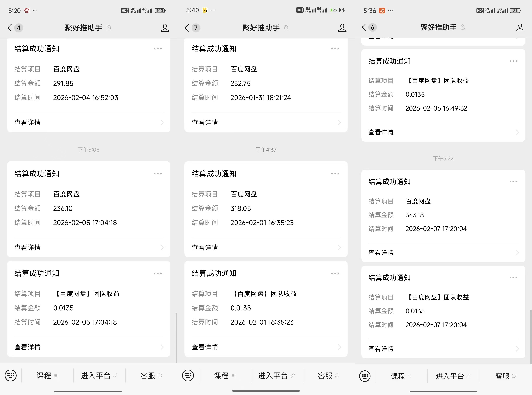Tap timestamp 下午4:37 in middle screen
The width and height of the screenshot is (532, 395).
point(266,150)
